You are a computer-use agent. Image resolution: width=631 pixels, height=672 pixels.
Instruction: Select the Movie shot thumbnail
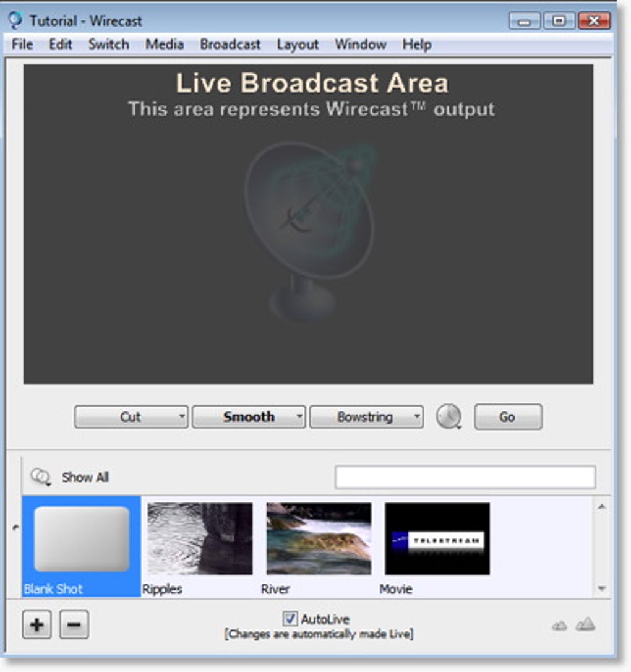pos(437,539)
